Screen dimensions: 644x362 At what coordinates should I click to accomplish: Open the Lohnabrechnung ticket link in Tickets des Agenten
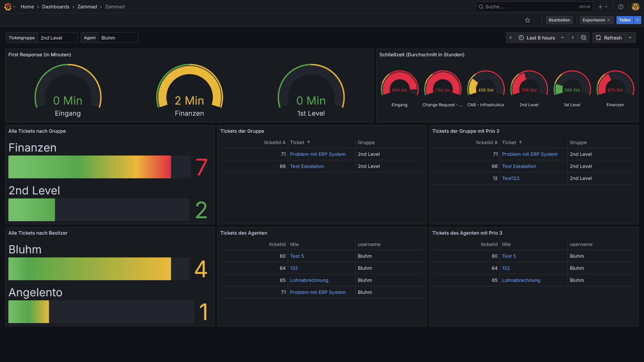pos(309,280)
